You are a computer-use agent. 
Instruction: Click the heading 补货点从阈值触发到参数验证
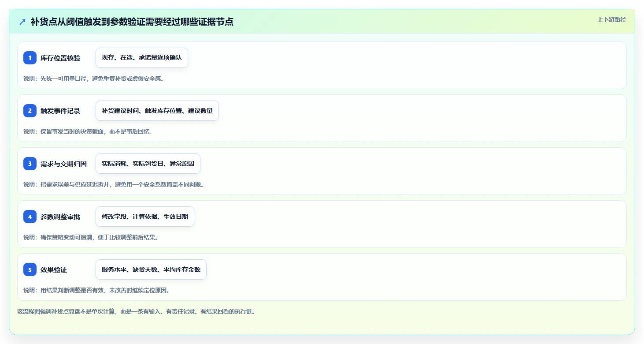click(x=132, y=22)
